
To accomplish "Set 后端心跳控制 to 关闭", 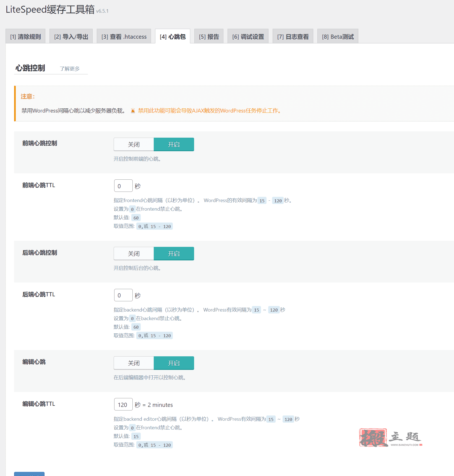I will click(134, 253).
